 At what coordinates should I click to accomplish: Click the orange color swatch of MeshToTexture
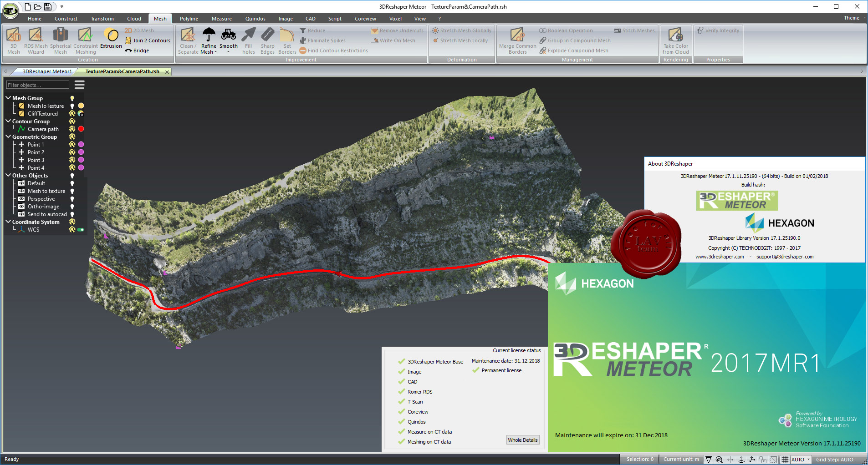81,106
